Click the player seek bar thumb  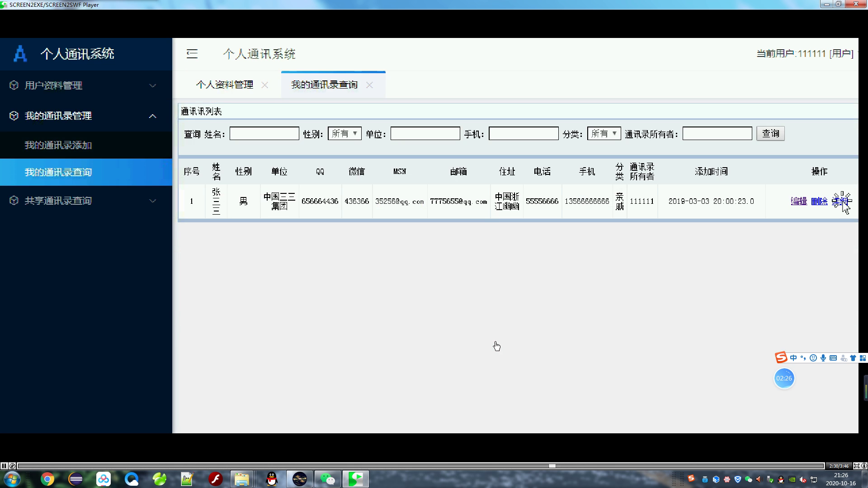[552, 466]
